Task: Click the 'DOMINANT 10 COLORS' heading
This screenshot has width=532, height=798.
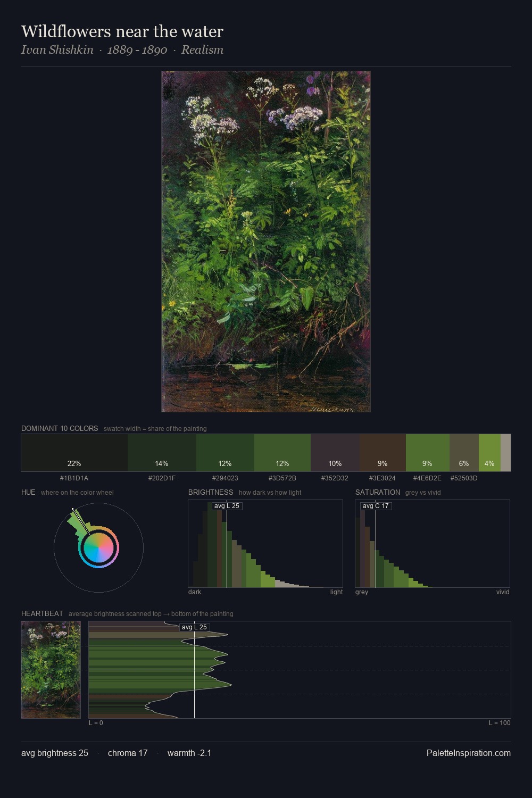Action: 60,428
